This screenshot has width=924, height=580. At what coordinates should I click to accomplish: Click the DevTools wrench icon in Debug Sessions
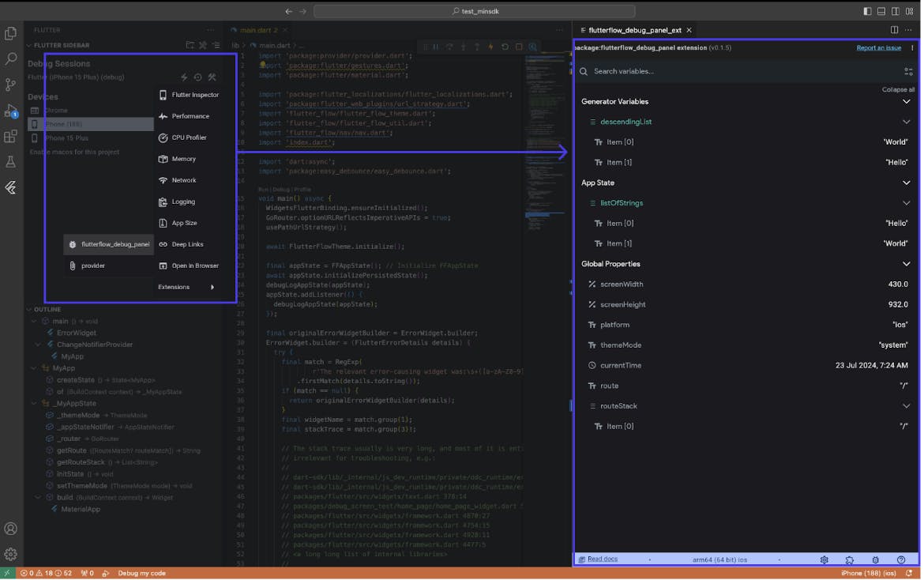tap(212, 77)
